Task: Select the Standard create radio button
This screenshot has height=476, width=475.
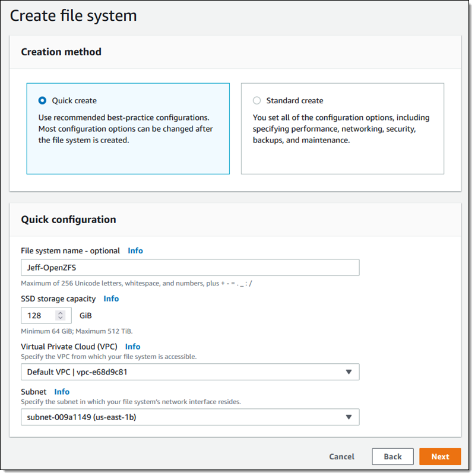Action: tap(256, 100)
